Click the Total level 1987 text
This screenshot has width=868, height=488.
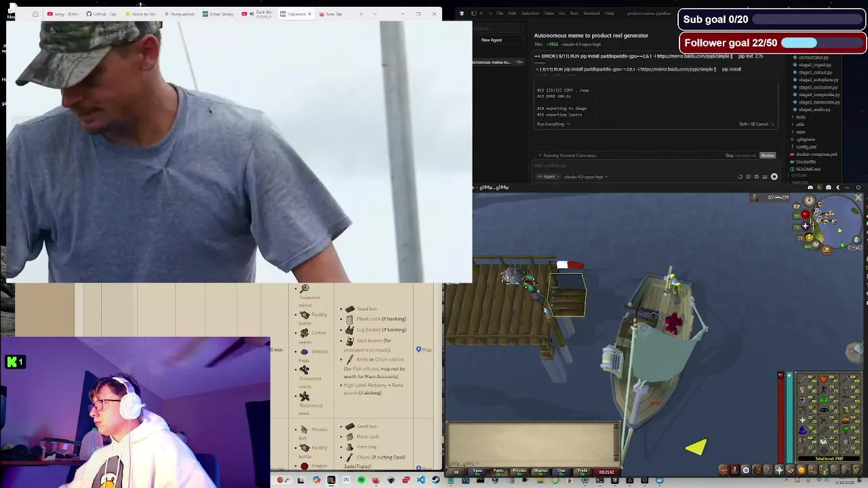coord(829,458)
